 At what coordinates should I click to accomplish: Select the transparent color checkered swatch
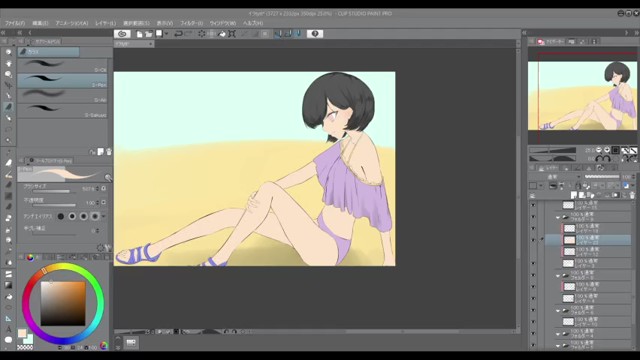coord(25,347)
